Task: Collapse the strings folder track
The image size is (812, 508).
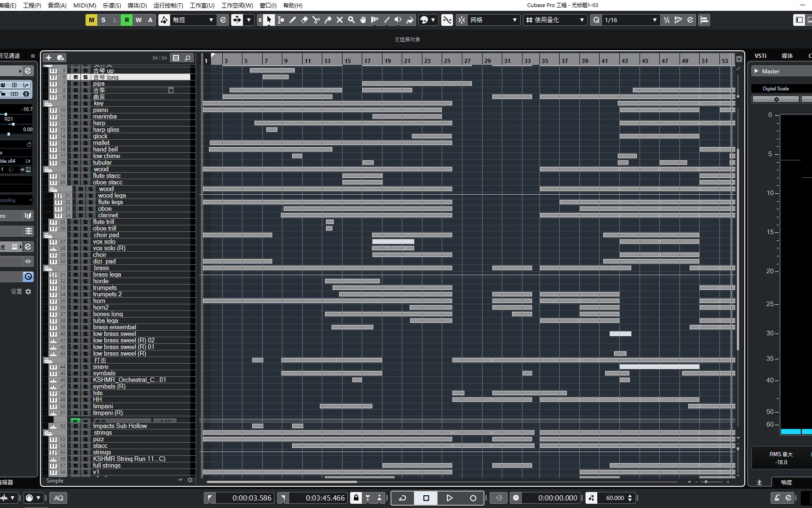Action: point(48,433)
